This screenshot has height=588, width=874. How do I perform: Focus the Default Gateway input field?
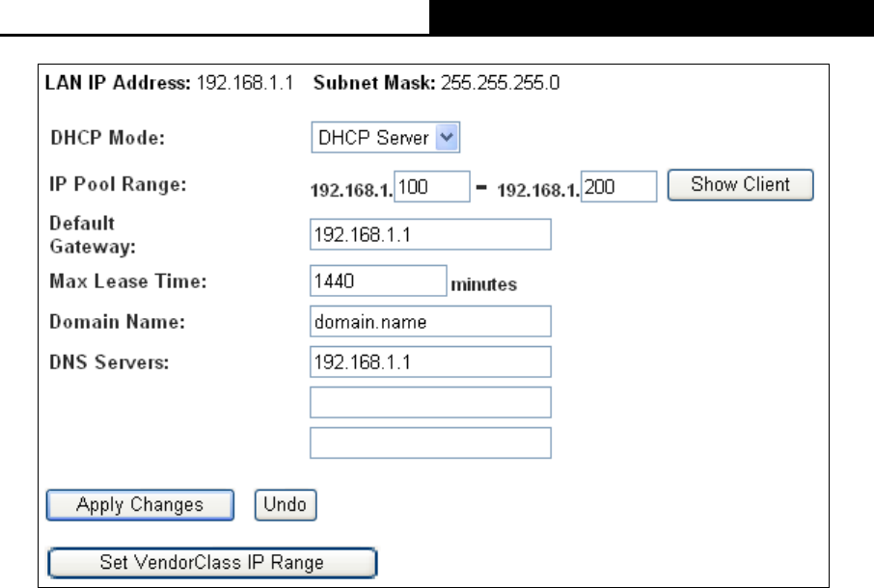(430, 234)
